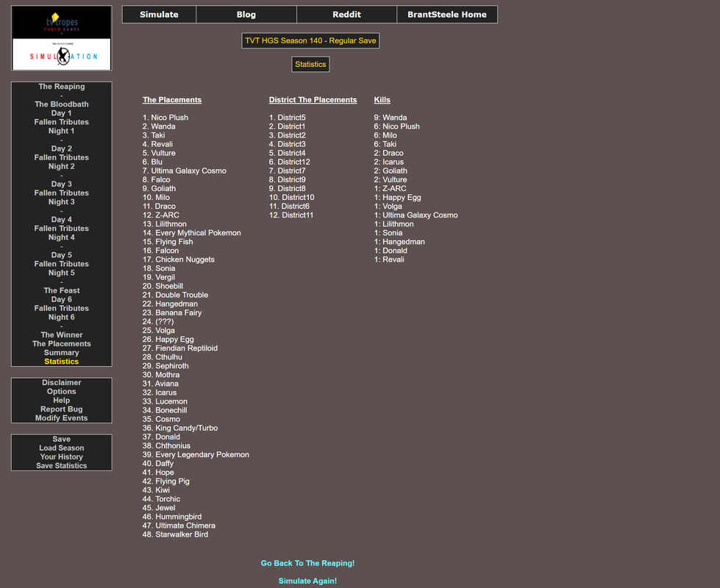
Task: Open Your History page
Action: [62, 456]
